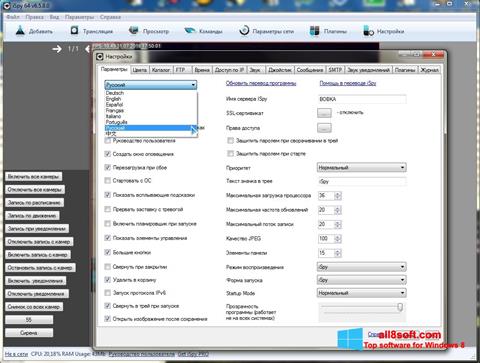The image size is (480, 363).
Task: Click Максимальная загрузка процессора value field
Action: click(x=326, y=195)
